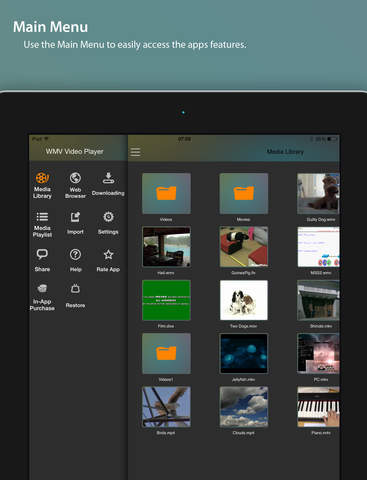The image size is (367, 480).
Task: Play the Two Dogs.mov thumbnail
Action: [x=244, y=300]
